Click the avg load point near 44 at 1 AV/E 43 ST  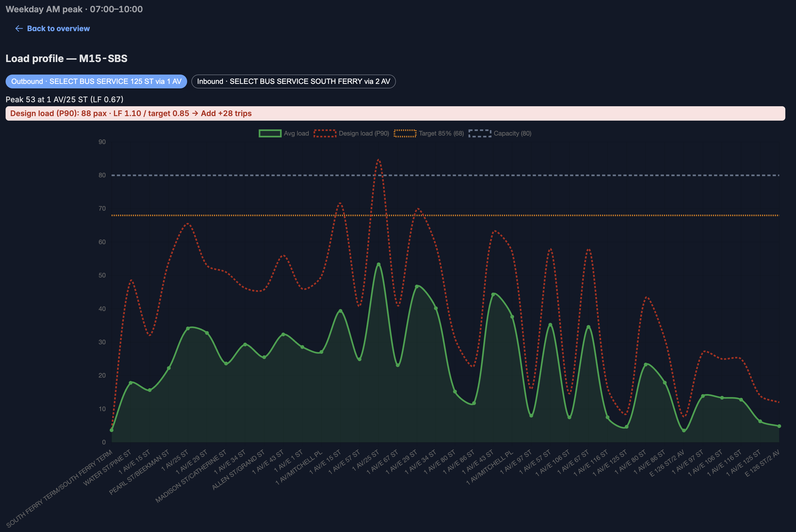pos(493,294)
